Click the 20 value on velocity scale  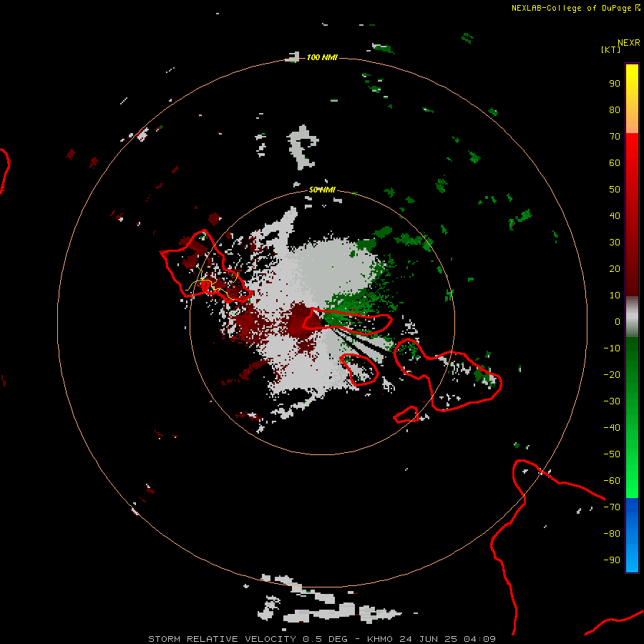click(x=615, y=269)
